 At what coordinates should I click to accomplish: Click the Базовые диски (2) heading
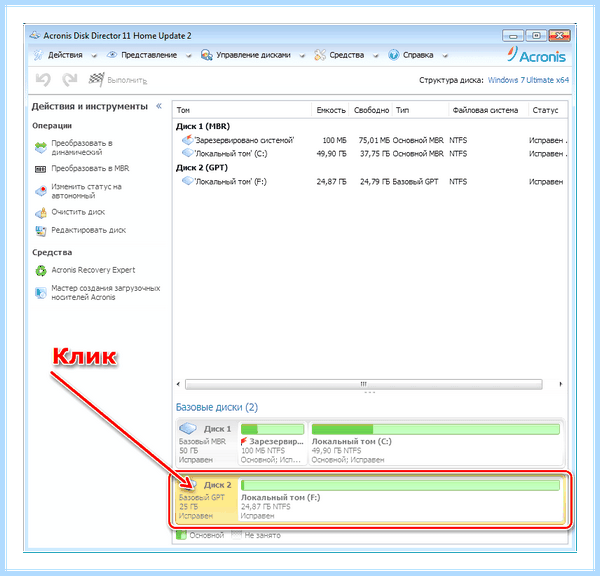point(217,407)
